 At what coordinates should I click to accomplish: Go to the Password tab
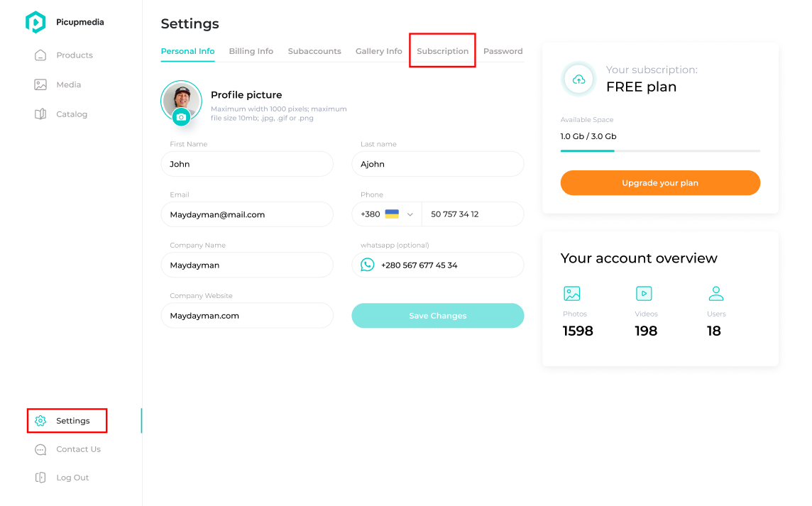[503, 51]
